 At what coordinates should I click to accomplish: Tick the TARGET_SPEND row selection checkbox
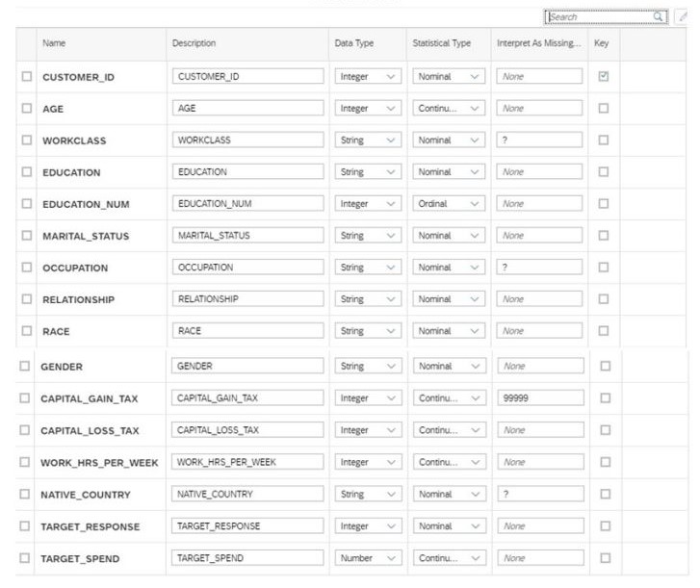pos(25,558)
